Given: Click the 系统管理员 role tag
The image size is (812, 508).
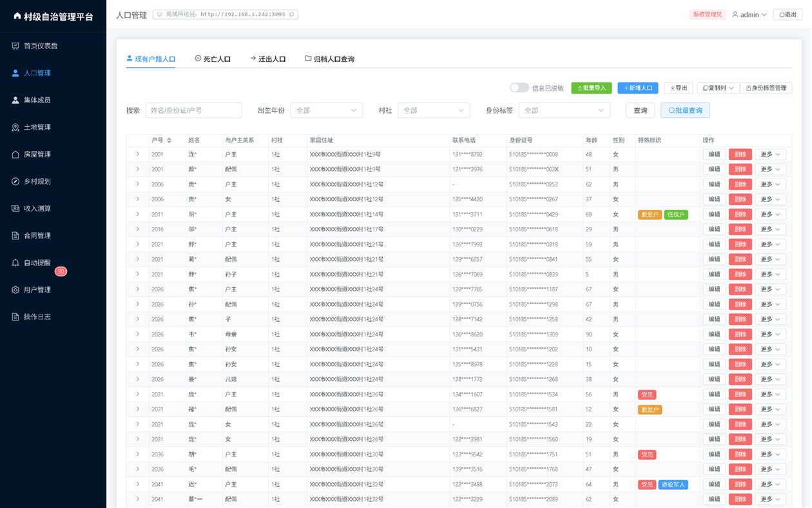Looking at the screenshot, I should coord(708,14).
